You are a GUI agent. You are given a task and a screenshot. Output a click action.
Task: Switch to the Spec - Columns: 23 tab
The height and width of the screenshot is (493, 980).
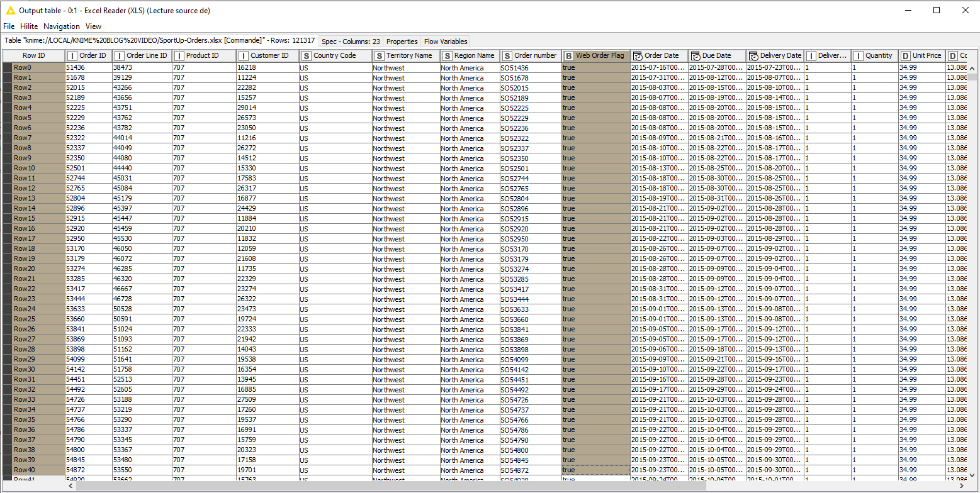point(351,42)
